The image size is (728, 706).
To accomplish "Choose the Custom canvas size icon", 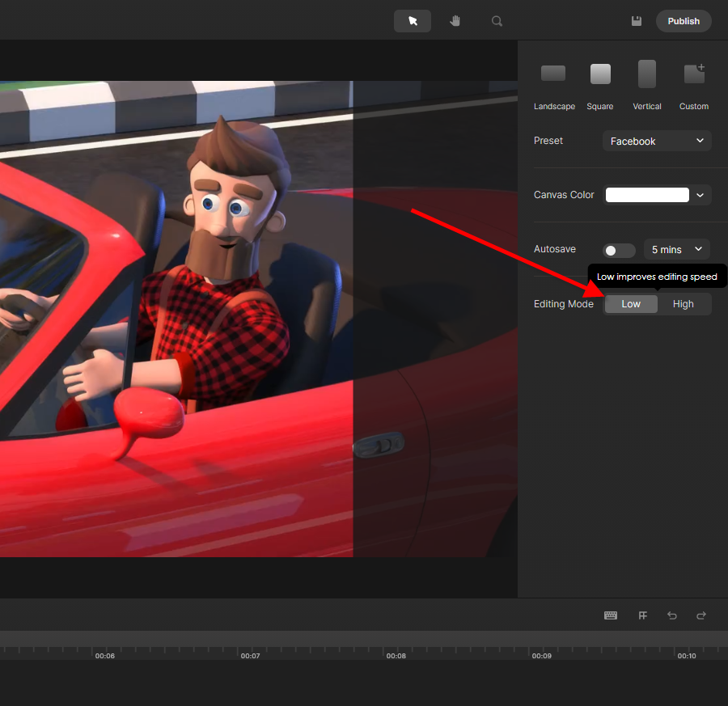I will click(x=694, y=74).
